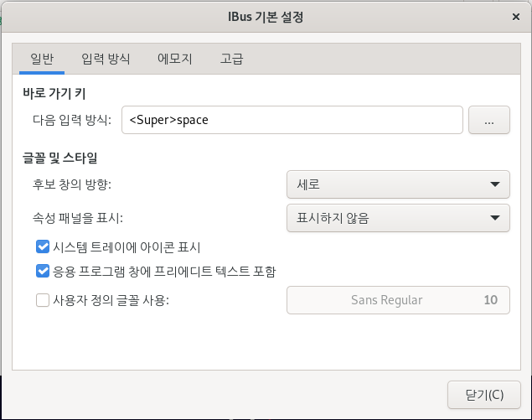
Task: Close the IBus 기본 설정 window
Action: pos(516,17)
